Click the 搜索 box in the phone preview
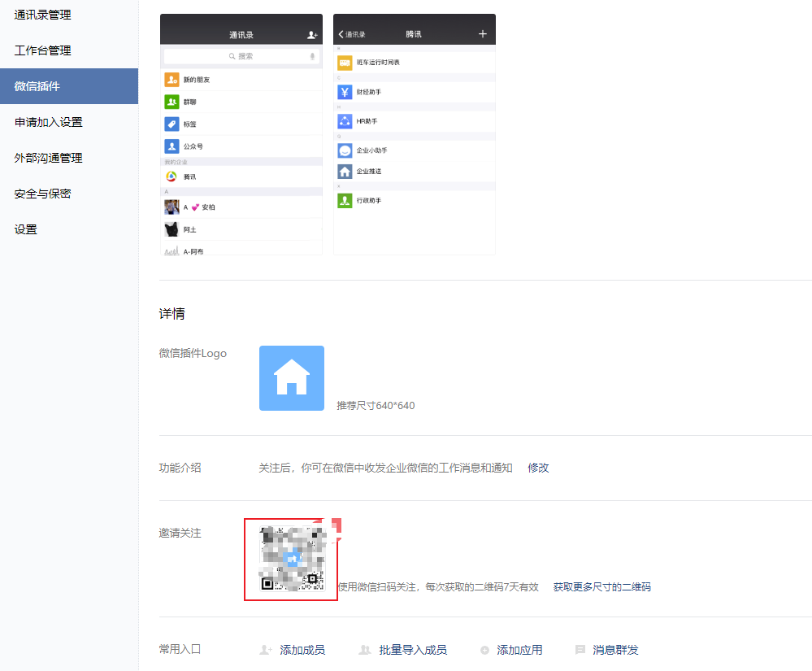The width and height of the screenshot is (812, 671). click(x=241, y=56)
